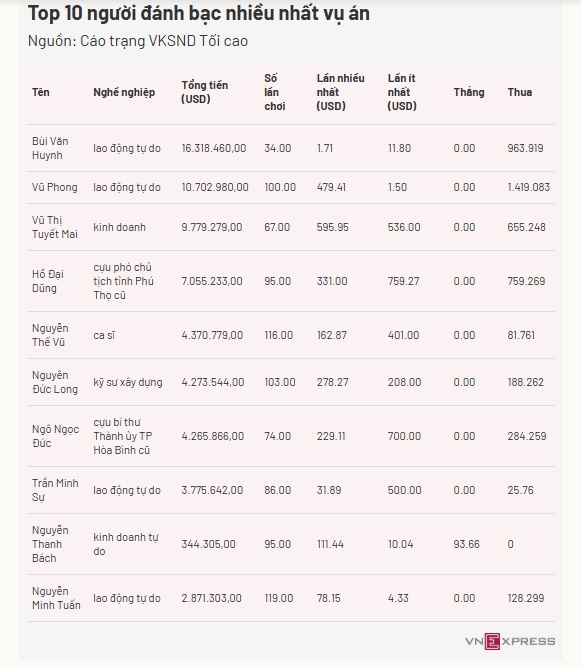The width and height of the screenshot is (581, 667).
Task: Click the 'Số lần chơi' header
Action: point(275,92)
